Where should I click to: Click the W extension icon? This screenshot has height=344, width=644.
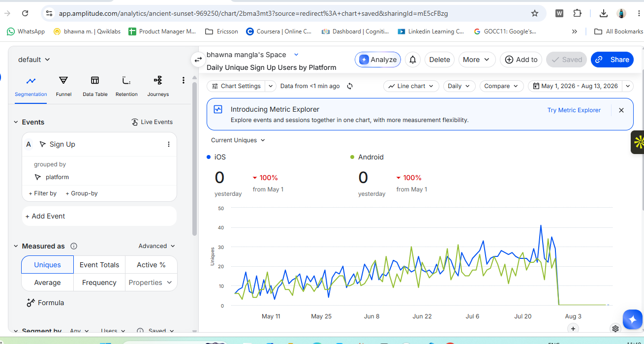[559, 13]
